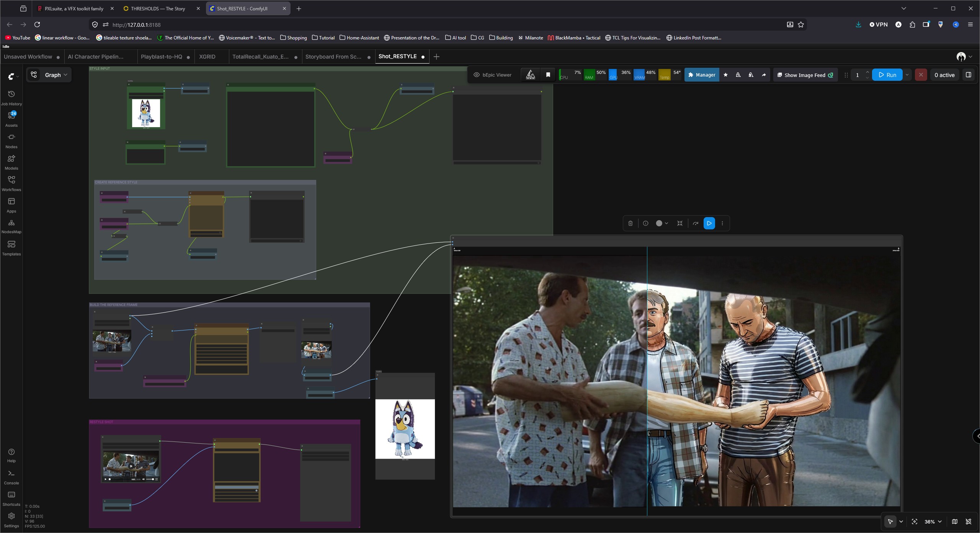Delete selected node with trash icon
This screenshot has height=533, width=980.
pyautogui.click(x=630, y=223)
